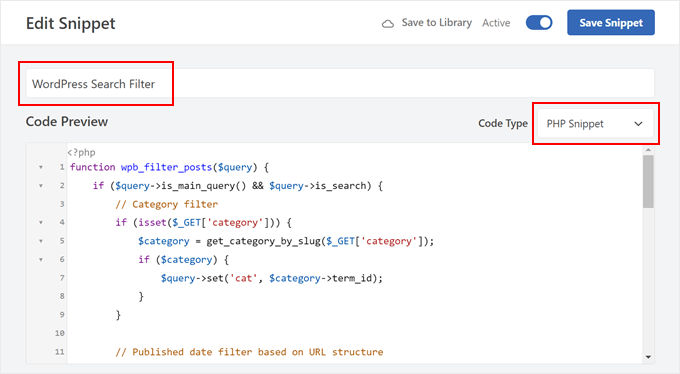Screen dimensions: 680x374
Task: Collapse code fold arrow on line 1
Action: click(41, 167)
